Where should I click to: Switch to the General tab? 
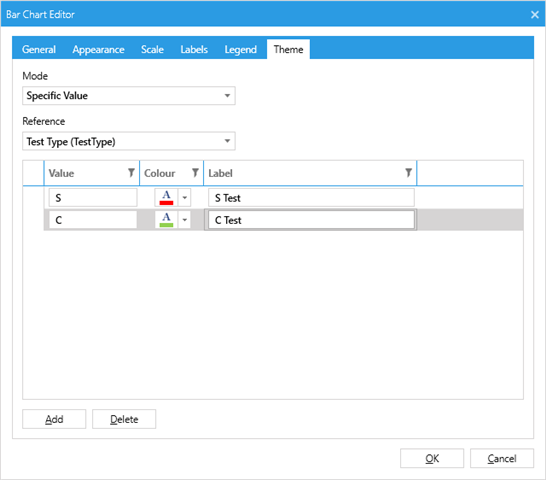pyautogui.click(x=39, y=49)
